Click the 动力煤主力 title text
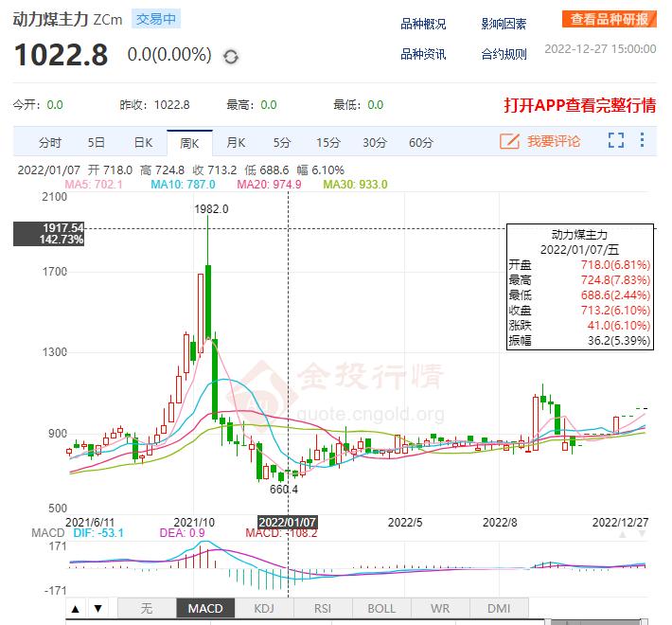Viewport: 672px width, 625px height. click(50, 19)
